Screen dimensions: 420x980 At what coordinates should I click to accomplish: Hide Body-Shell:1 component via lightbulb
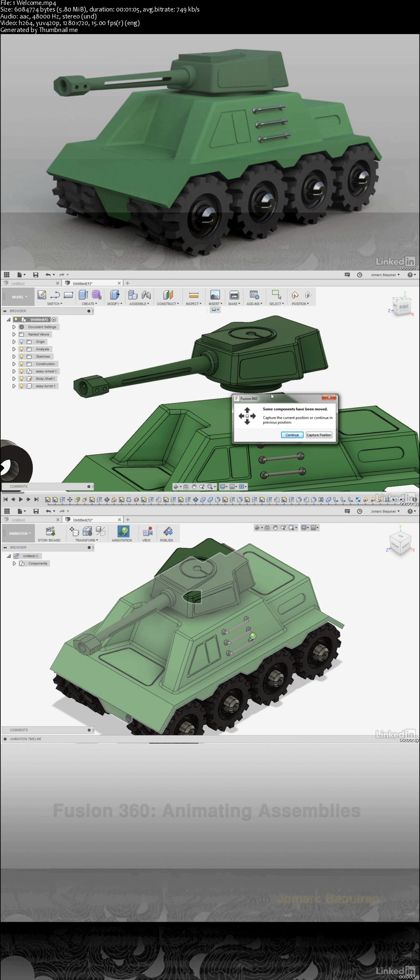(x=21, y=379)
